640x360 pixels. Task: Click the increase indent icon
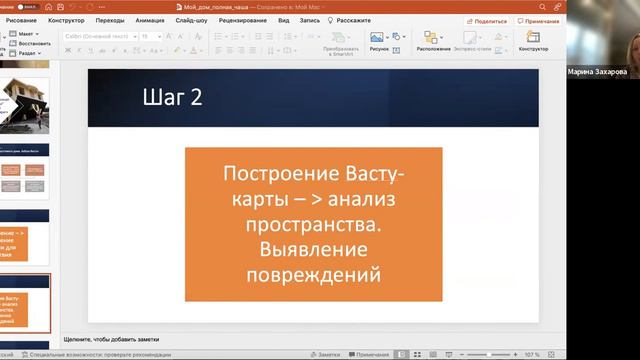(x=269, y=36)
